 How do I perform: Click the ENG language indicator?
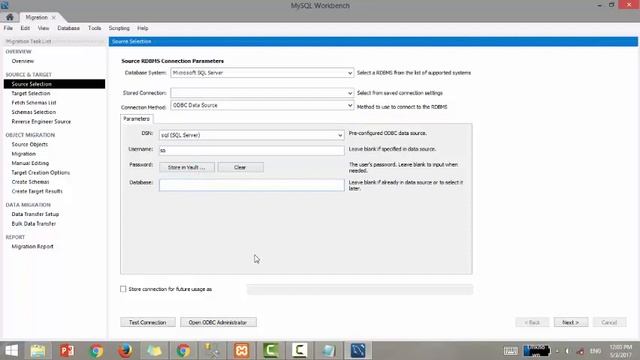[596, 351]
